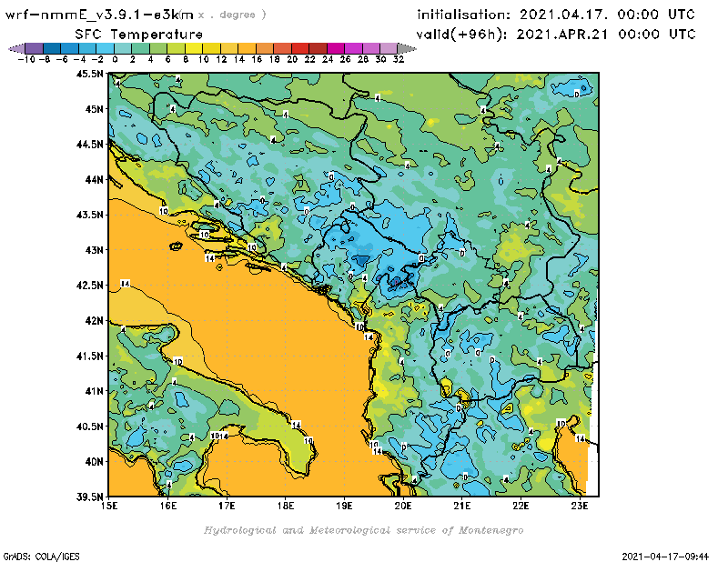Image resolution: width=728 pixels, height=562 pixels.
Task: Click the 43N latitude label
Action: point(95,250)
